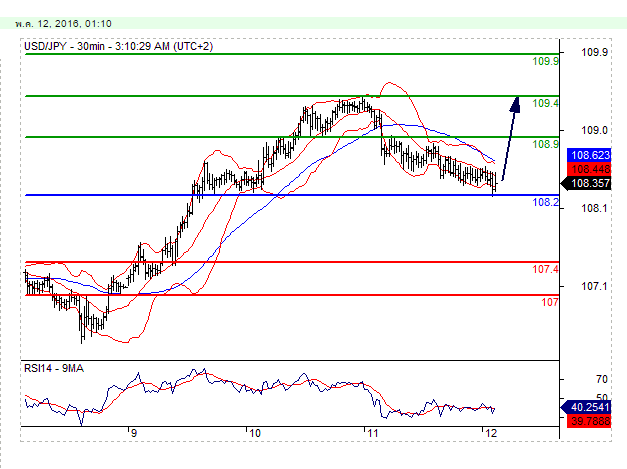The width and height of the screenshot is (627, 469).
Task: Click the blue 108.2 pivot level label
Action: click(545, 202)
